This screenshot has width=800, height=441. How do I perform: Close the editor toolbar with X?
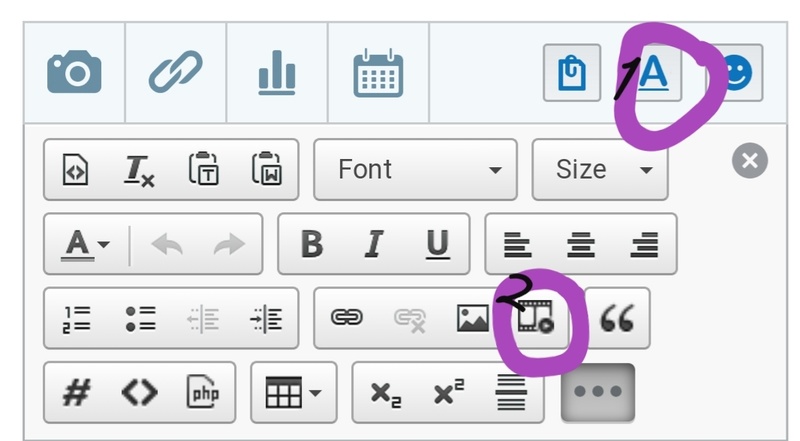click(x=749, y=161)
